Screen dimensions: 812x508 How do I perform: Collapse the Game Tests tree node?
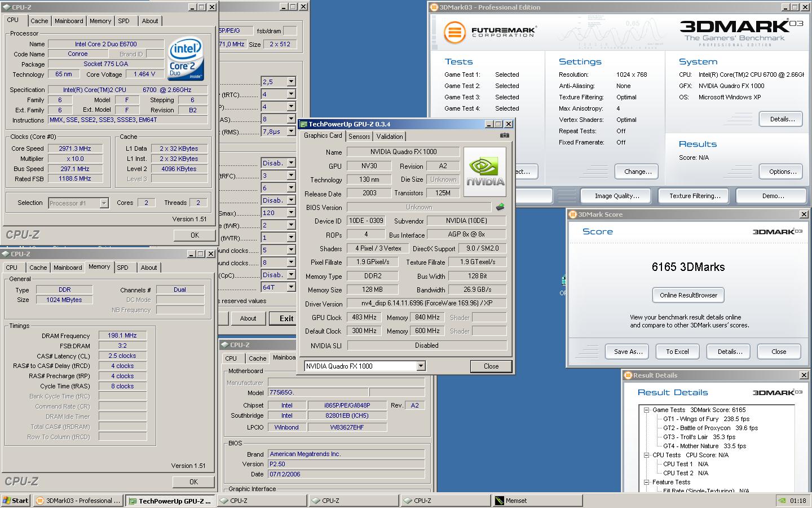[x=646, y=410]
